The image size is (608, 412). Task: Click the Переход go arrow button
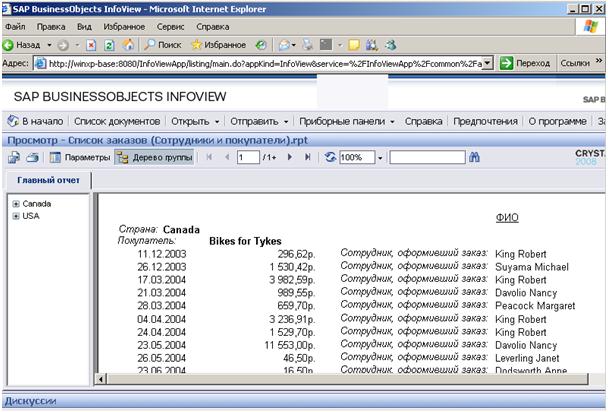click(x=525, y=63)
